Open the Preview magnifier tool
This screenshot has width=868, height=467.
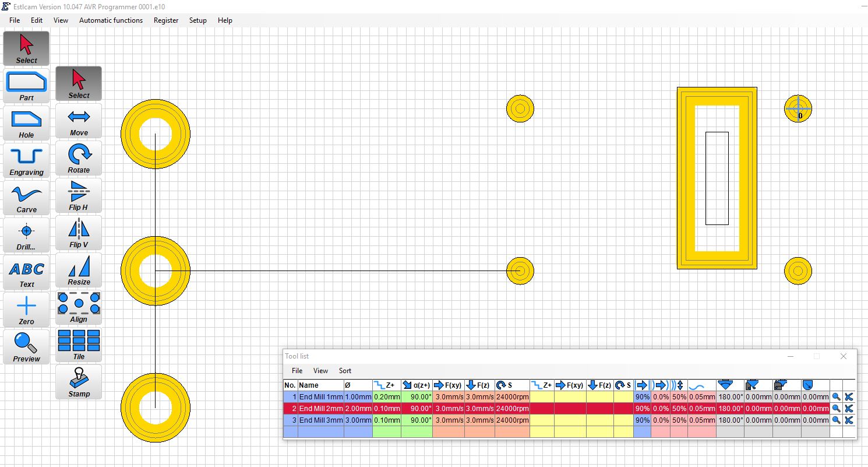26,347
